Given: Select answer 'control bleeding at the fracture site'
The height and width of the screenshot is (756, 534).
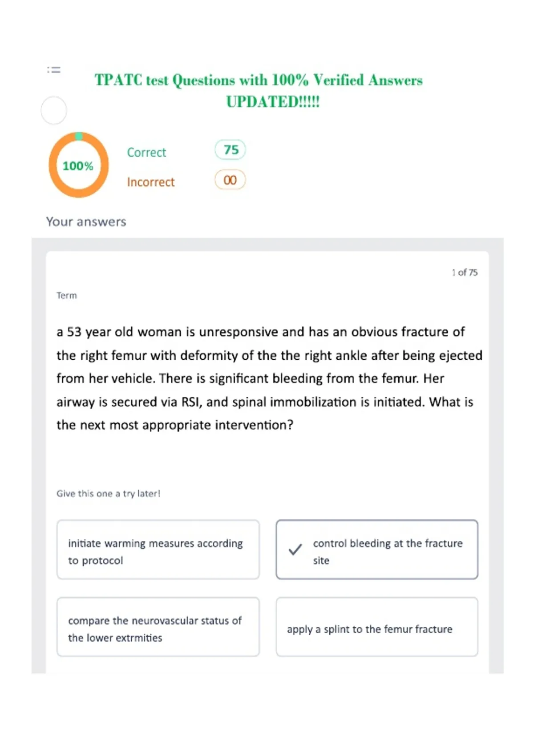Looking at the screenshot, I should click(x=377, y=550).
